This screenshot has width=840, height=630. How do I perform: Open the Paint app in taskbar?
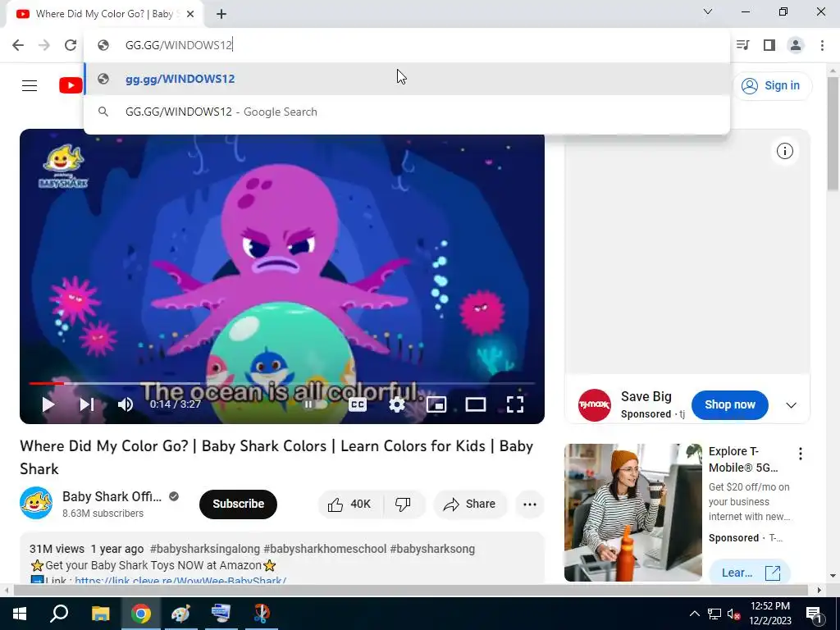180,614
